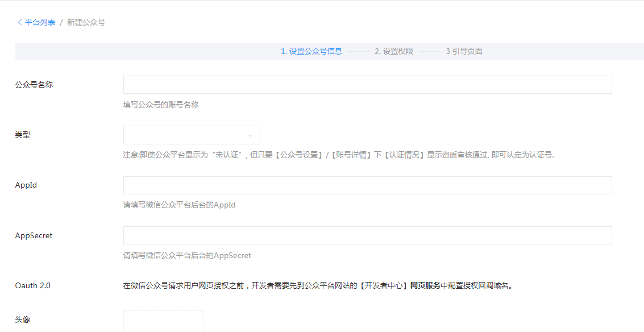Image resolution: width=644 pixels, height=332 pixels.
Task: Go back to 平台列表 link
Action: 40,22
